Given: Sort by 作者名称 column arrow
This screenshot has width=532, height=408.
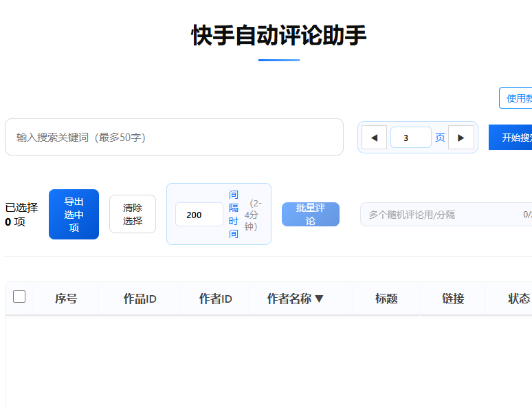Looking at the screenshot, I should point(319,299).
